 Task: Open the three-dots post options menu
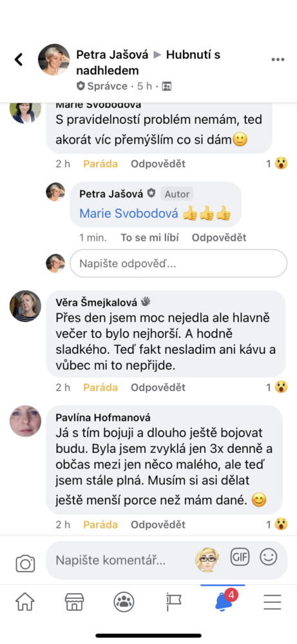coord(278,59)
